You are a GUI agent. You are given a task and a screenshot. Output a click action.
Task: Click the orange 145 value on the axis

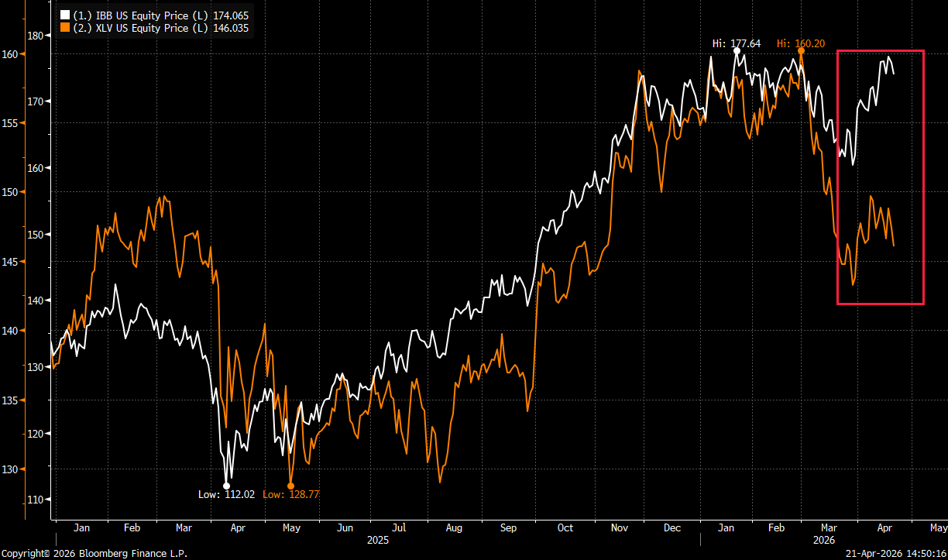point(10,262)
